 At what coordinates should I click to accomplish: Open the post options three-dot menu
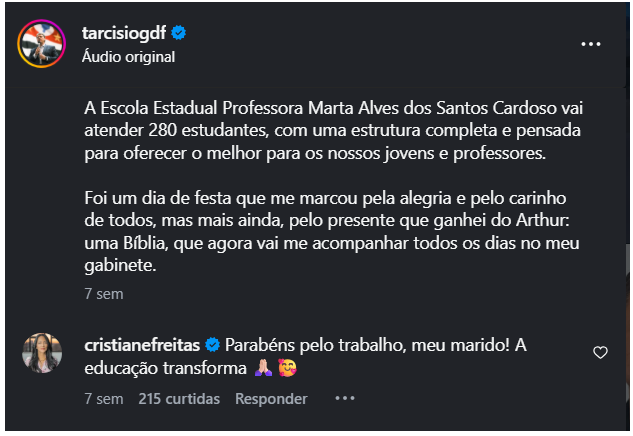(x=591, y=44)
